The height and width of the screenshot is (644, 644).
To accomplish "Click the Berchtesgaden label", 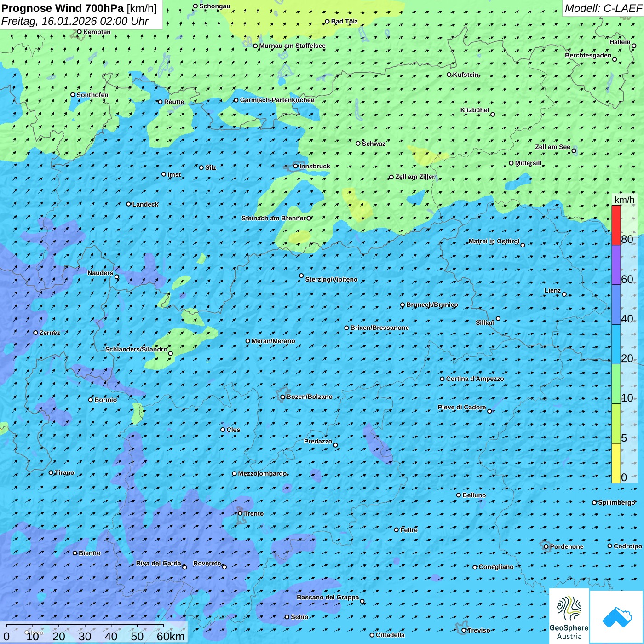I will point(588,55).
